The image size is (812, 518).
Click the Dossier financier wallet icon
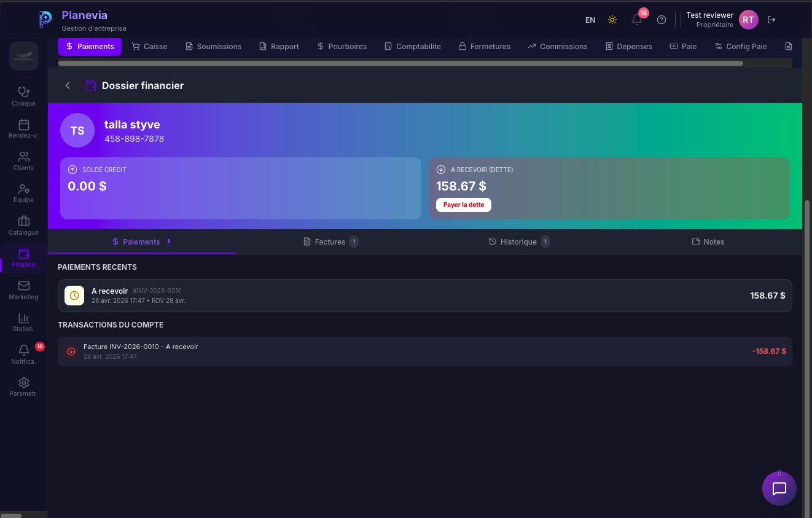[x=91, y=85]
